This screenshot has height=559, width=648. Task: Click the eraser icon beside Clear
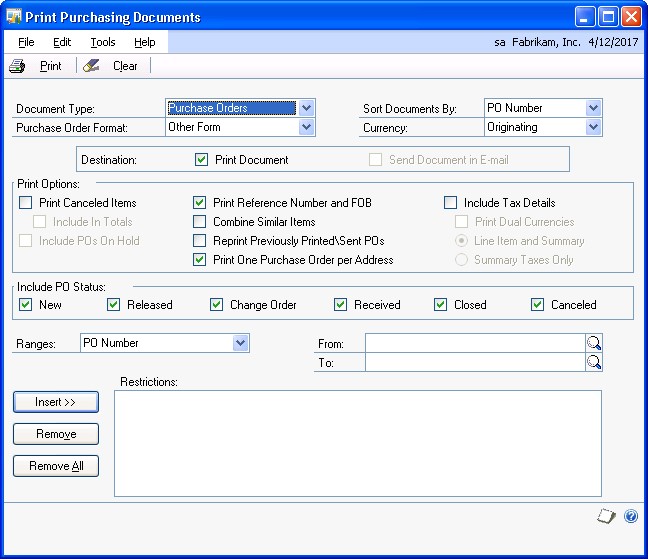tap(91, 66)
